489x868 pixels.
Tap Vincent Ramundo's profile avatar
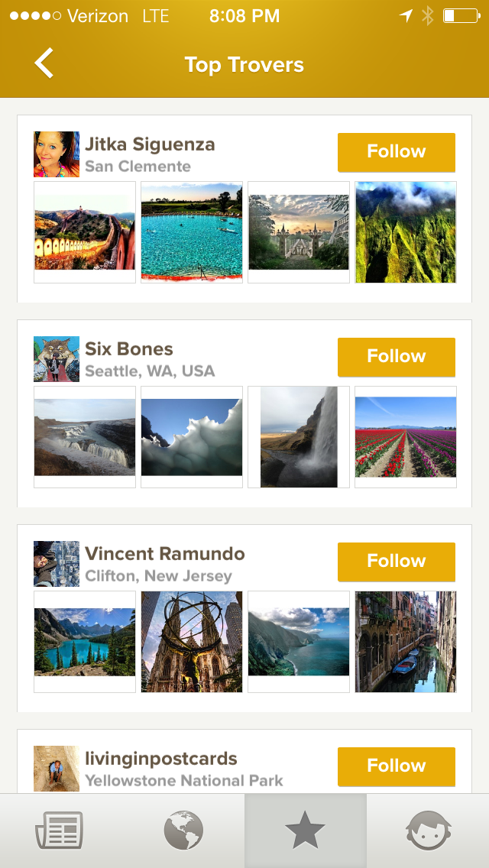57,564
